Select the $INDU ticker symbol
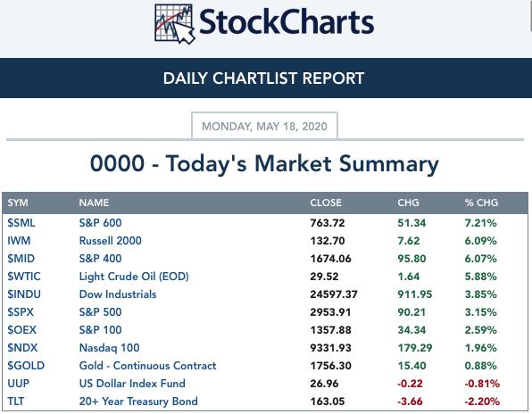Image resolution: width=532 pixels, height=414 pixels. click(x=24, y=294)
